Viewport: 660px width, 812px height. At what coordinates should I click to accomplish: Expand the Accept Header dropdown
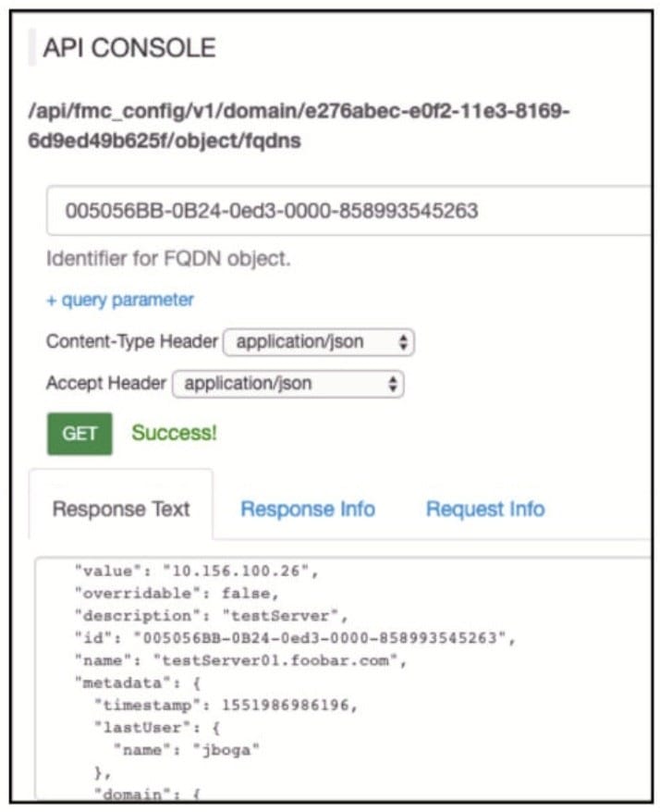point(288,383)
